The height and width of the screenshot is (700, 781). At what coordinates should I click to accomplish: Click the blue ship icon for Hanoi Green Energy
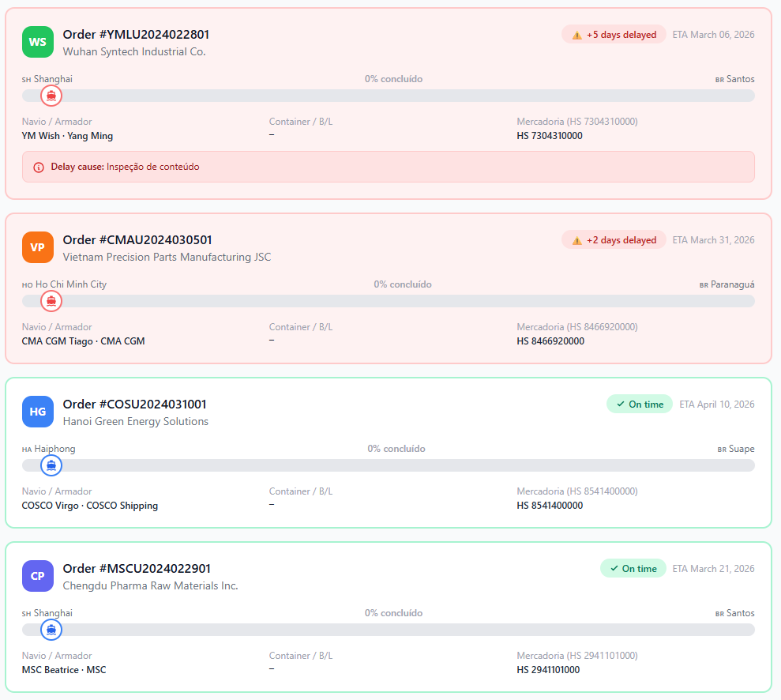51,465
